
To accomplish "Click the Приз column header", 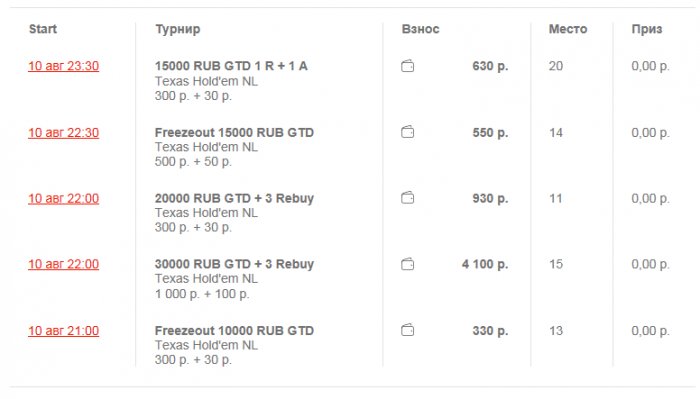I will point(647,29).
